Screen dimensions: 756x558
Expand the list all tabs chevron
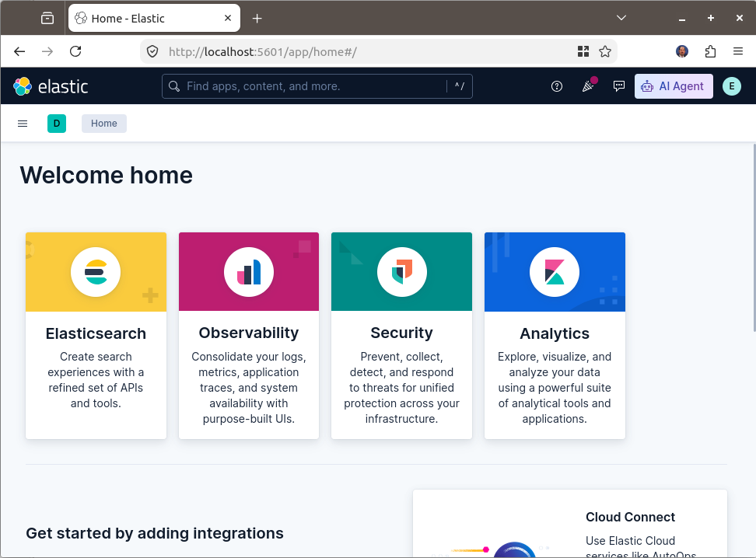621,18
